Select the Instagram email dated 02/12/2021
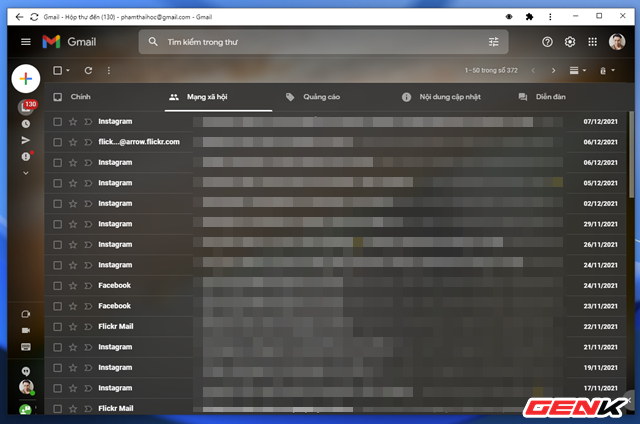This screenshot has height=424, width=640. (x=58, y=204)
